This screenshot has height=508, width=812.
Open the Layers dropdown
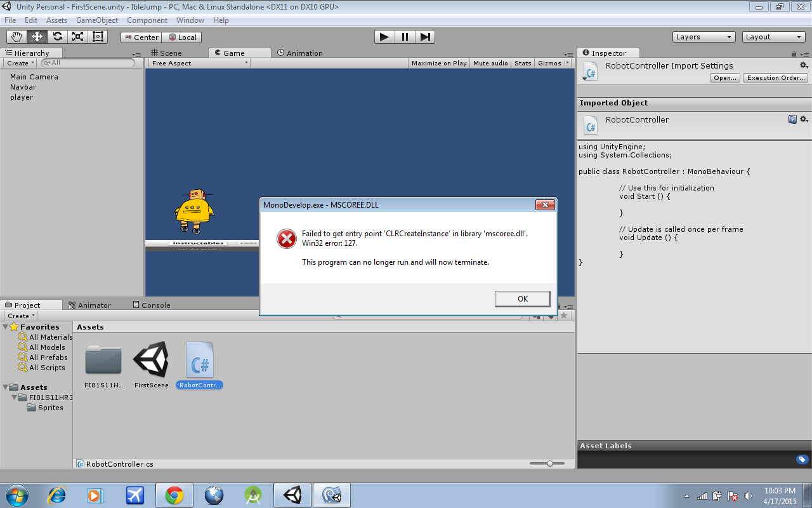point(704,37)
